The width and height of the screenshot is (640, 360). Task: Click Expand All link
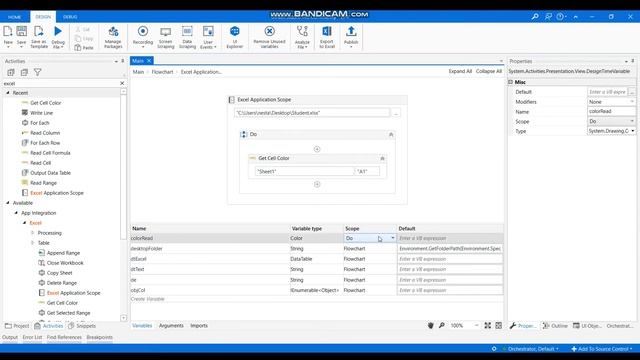(x=460, y=71)
